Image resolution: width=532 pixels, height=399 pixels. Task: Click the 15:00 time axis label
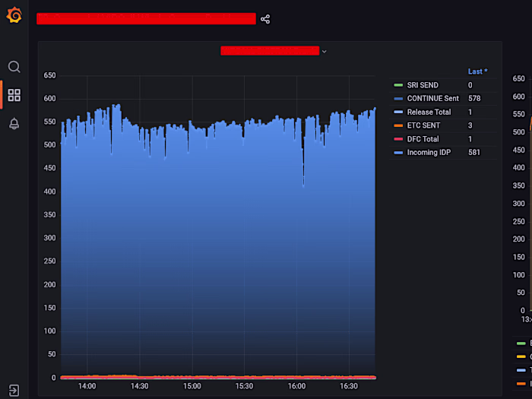(192, 386)
